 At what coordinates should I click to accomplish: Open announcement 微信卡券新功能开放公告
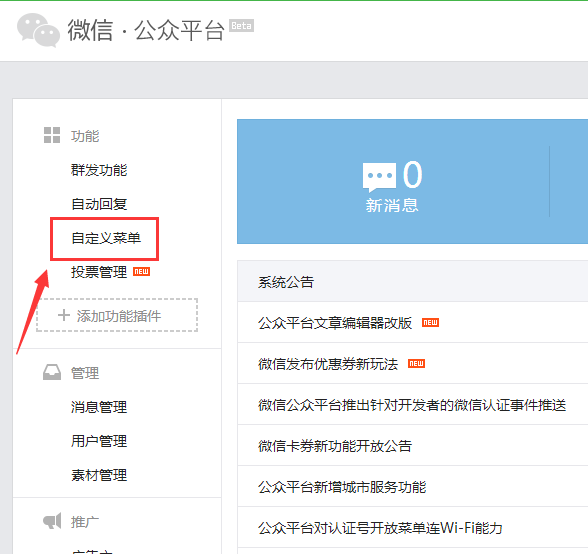(335, 446)
